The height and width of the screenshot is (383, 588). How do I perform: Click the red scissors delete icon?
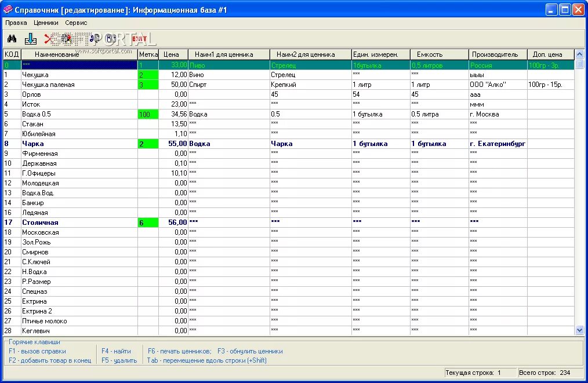point(48,39)
